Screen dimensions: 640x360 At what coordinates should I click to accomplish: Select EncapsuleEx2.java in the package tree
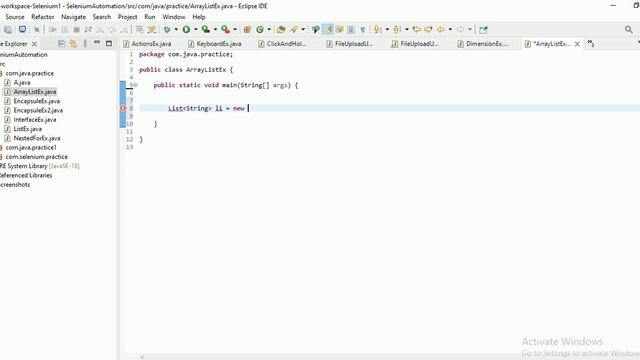coord(38,110)
